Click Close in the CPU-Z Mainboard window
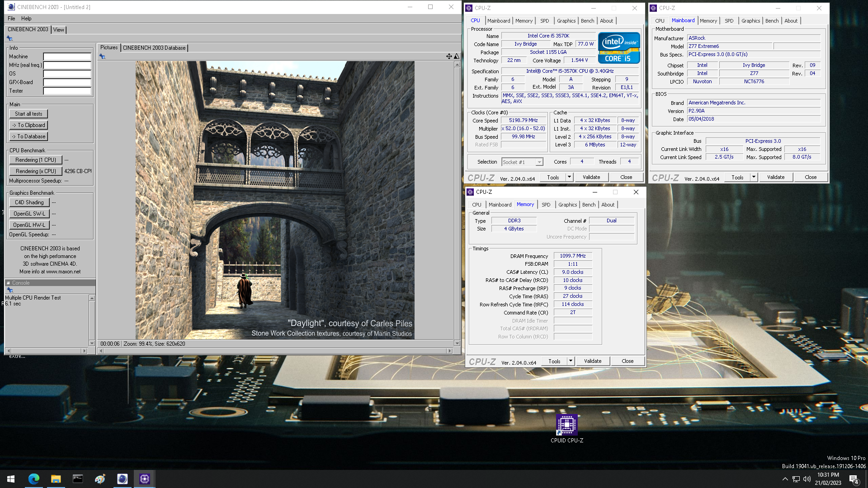Screen dimensions: 868x488 coord(811,177)
